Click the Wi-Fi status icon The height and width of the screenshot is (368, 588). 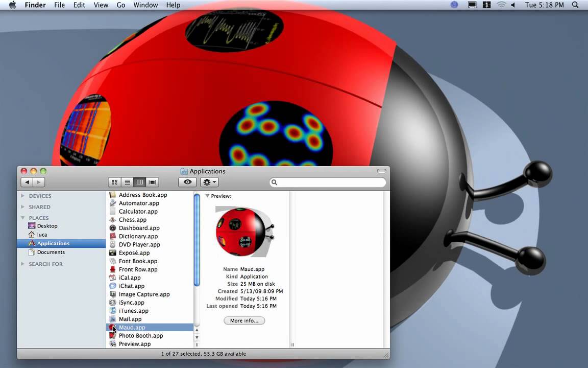(501, 5)
